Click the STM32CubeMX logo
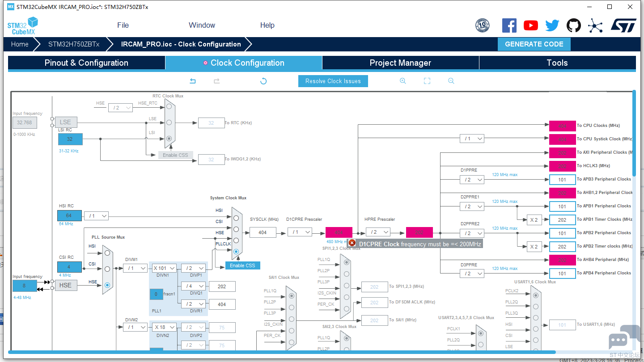The width and height of the screenshot is (644, 362). click(x=22, y=25)
